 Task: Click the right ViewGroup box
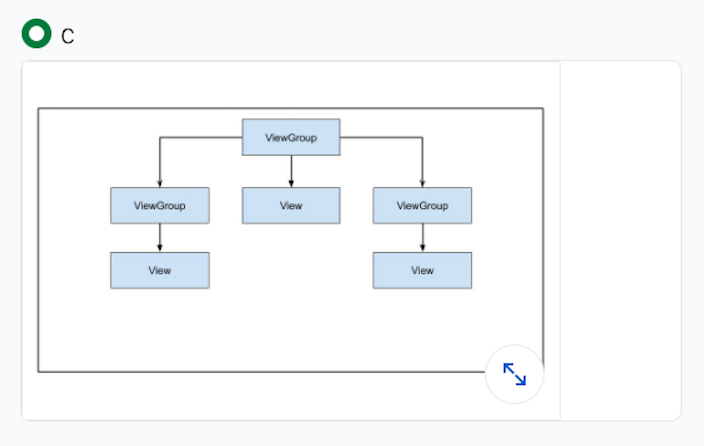(422, 205)
